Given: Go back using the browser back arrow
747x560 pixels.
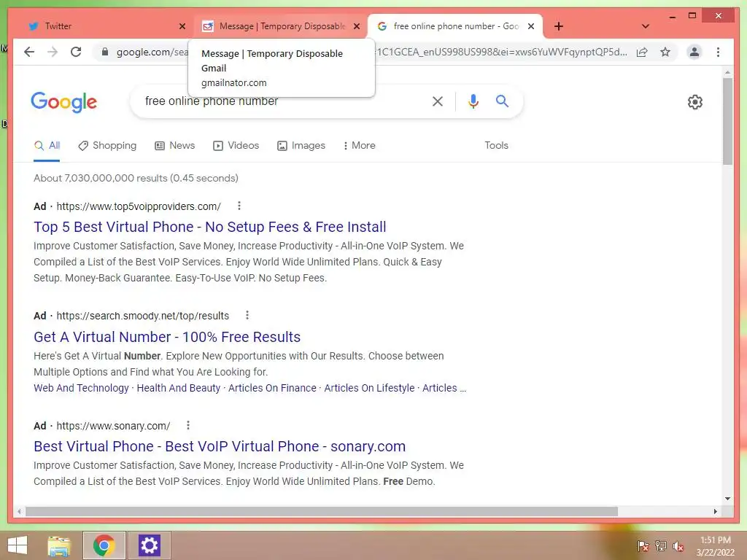Looking at the screenshot, I should tap(29, 52).
